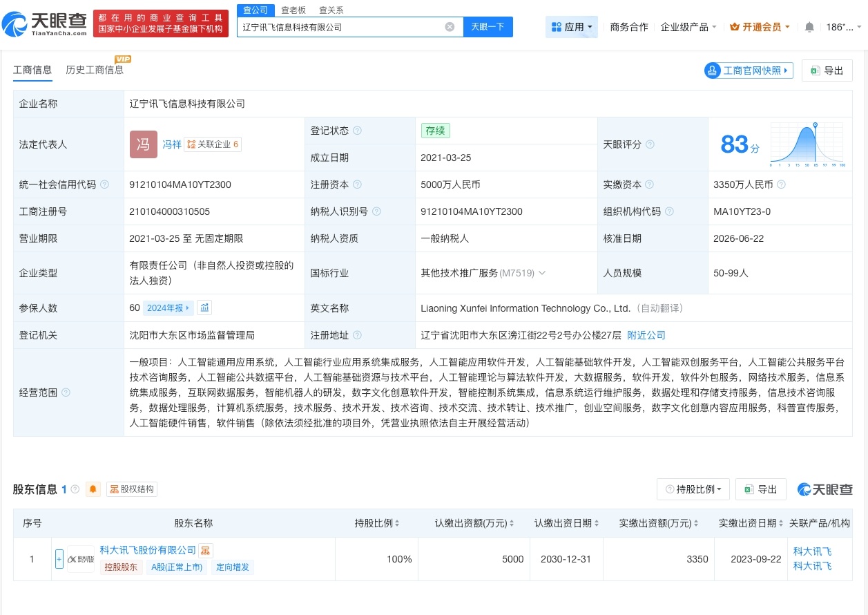Click the credit code 91210104MA10YT2300 under 统一社会信用代码
The width and height of the screenshot is (868, 615).
tap(180, 184)
